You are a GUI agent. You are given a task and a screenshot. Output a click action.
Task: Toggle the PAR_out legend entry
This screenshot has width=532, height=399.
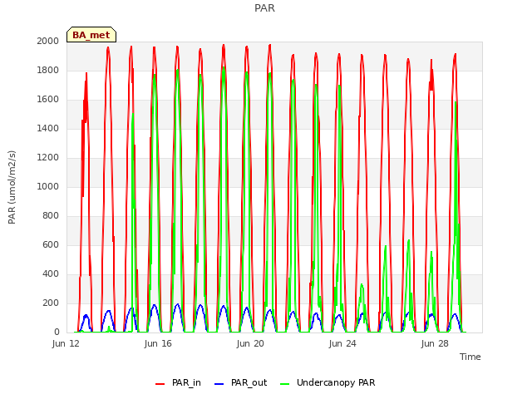tap(241, 382)
